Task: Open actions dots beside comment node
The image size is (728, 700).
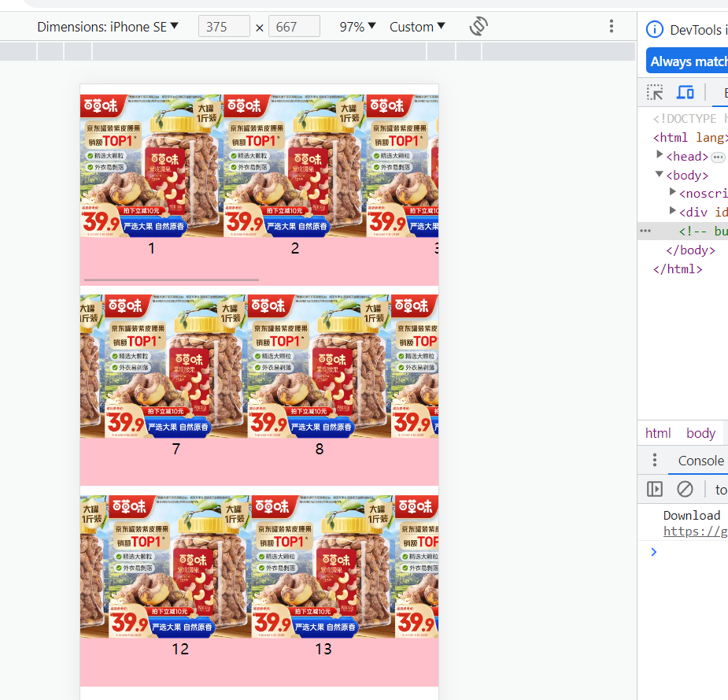Action: point(645,231)
